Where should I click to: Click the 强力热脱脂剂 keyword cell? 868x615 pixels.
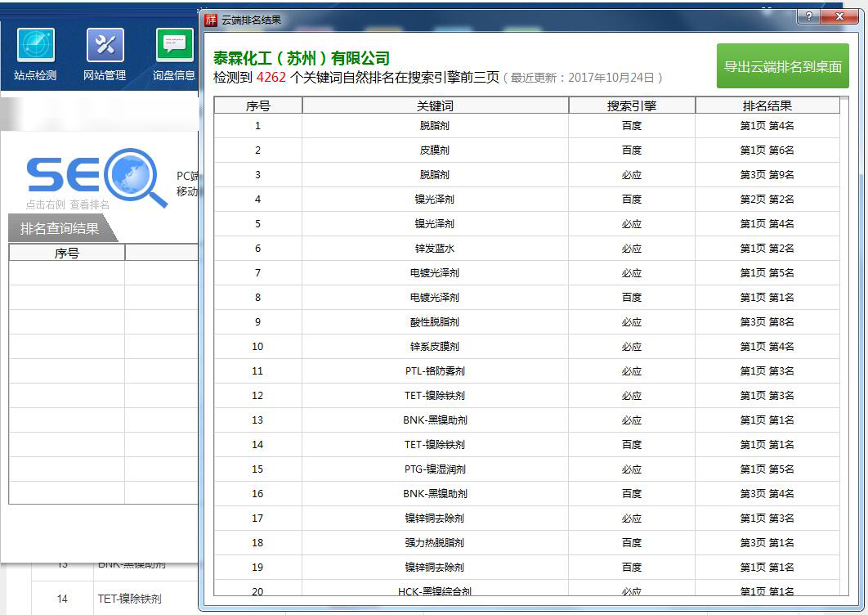point(435,543)
